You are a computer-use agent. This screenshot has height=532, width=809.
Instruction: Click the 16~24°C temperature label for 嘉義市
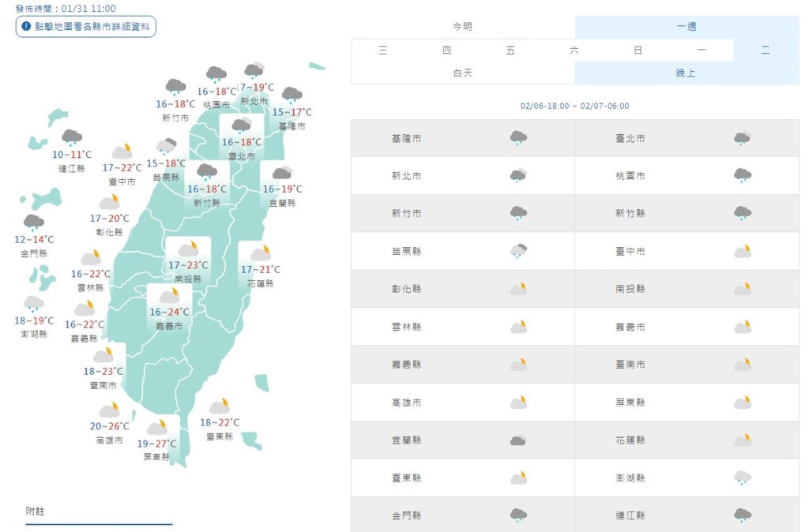[170, 312]
